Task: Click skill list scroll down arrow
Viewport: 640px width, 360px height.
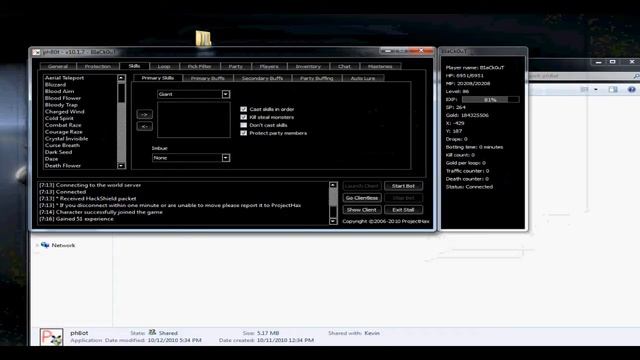Action: coord(121,166)
